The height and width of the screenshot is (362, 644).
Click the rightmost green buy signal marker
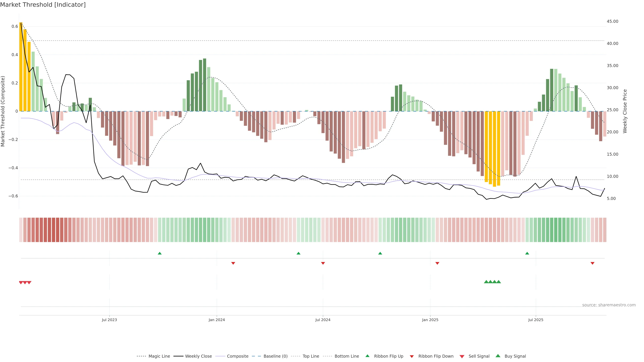pyautogui.click(x=498, y=282)
